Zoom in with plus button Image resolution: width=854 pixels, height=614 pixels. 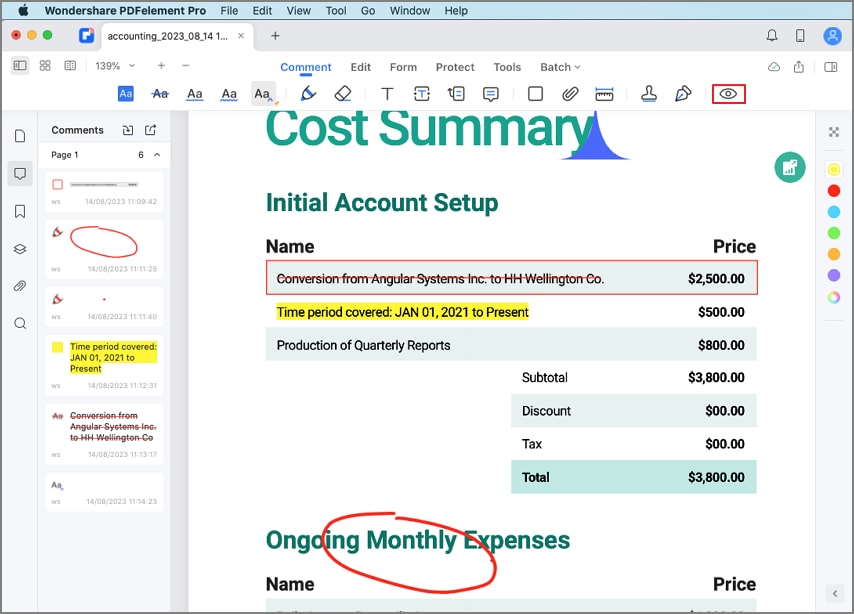[161, 66]
